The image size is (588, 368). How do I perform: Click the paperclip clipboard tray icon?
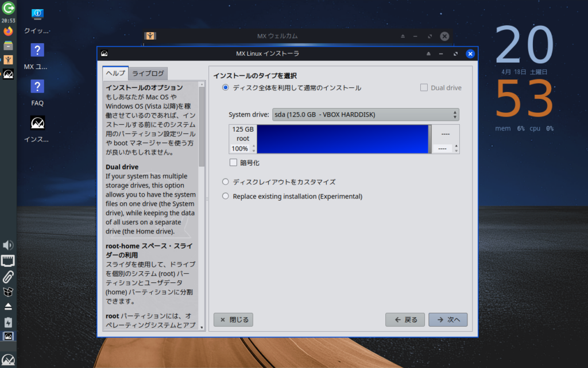[x=8, y=276]
